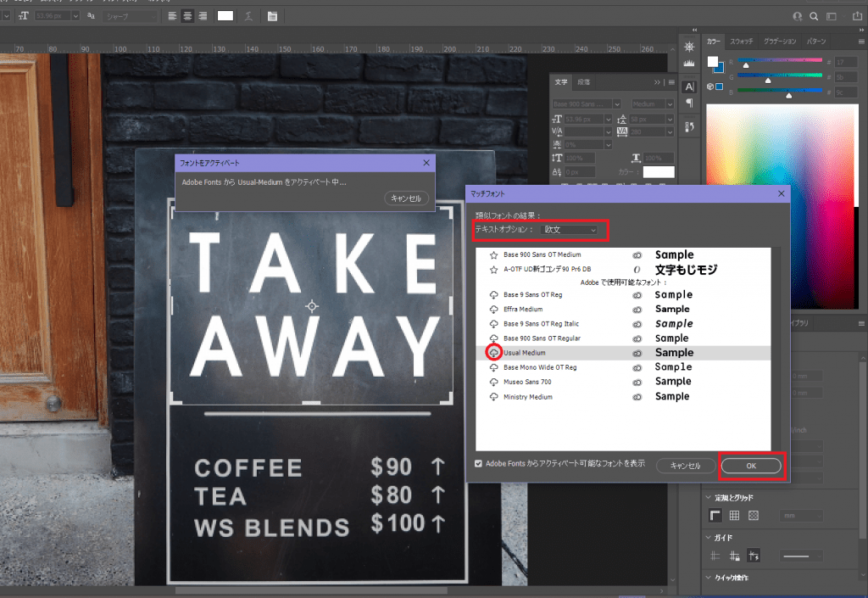Open the Character panel icon in the side dock
The width and height of the screenshot is (868, 598).
(689, 86)
